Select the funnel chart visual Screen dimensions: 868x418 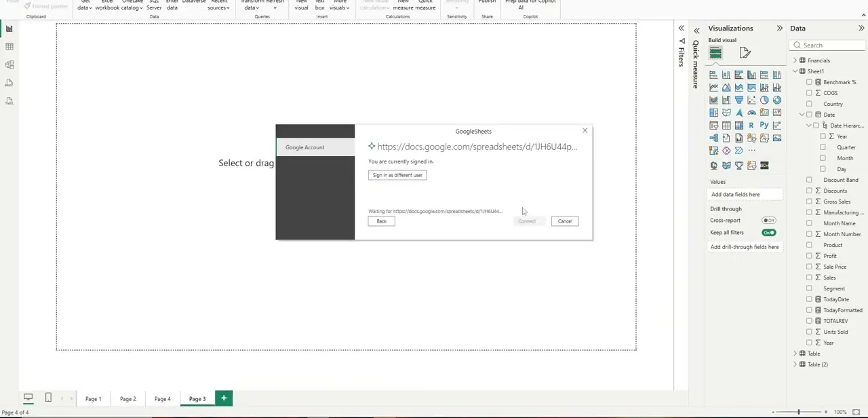point(738,100)
